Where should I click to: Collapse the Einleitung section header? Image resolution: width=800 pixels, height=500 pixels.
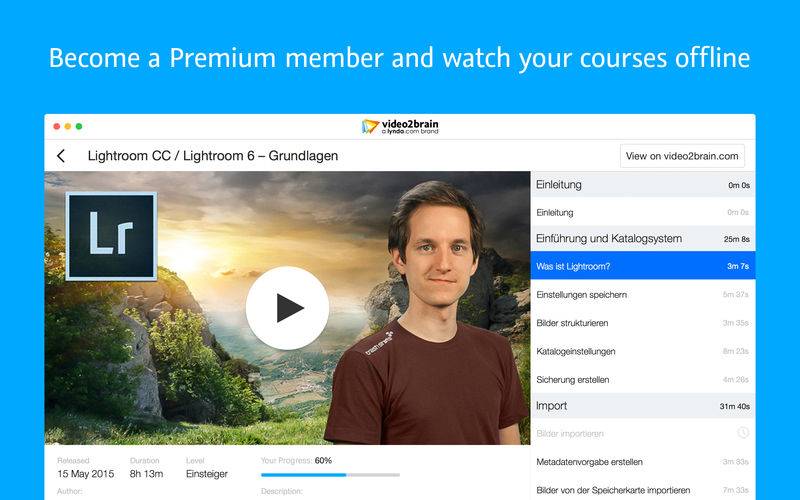tap(643, 185)
